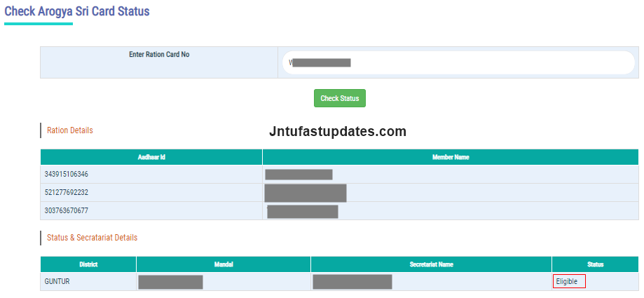Click the Ration Details section heading

(70, 130)
